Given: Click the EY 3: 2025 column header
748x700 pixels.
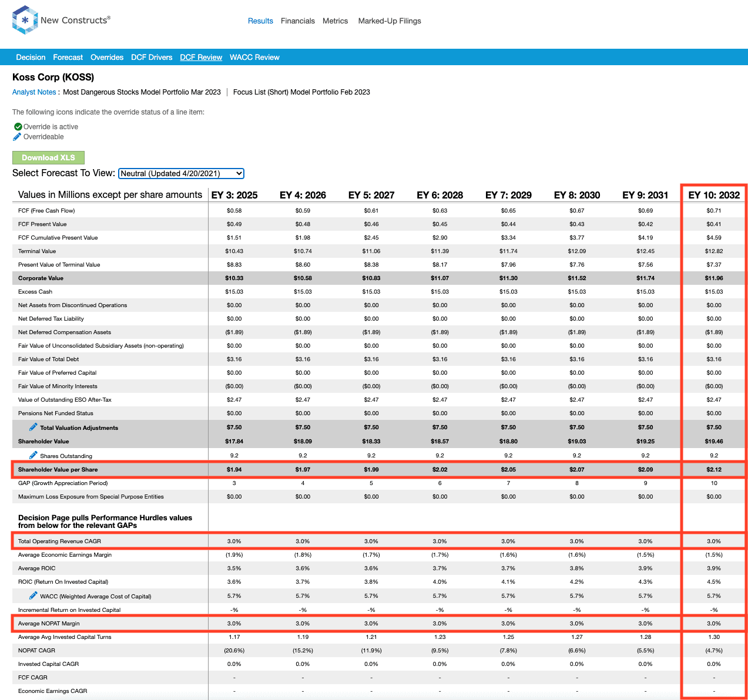Looking at the screenshot, I should tap(234, 195).
